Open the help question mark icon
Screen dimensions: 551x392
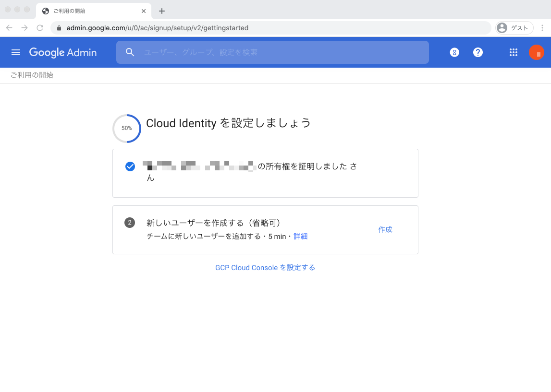pos(478,52)
